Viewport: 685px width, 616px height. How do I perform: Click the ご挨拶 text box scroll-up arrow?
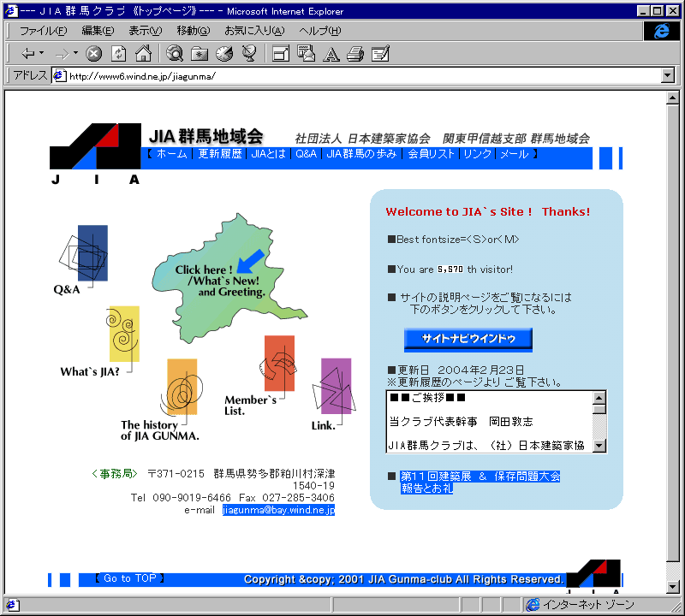599,398
